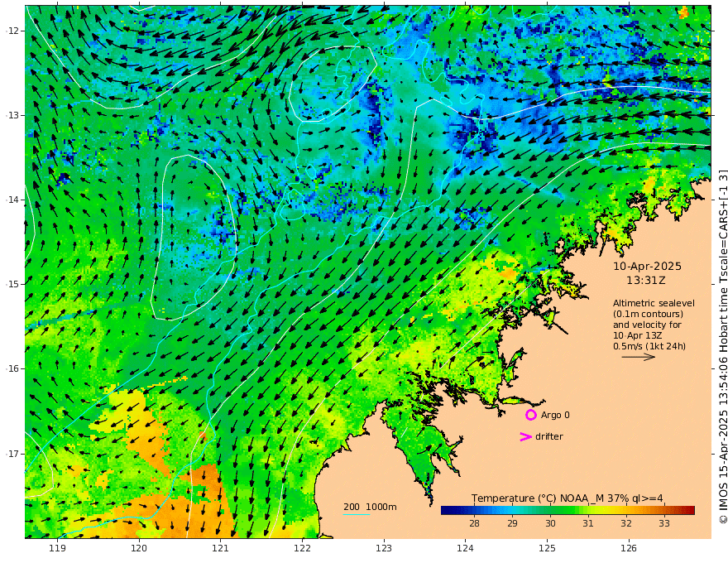This screenshot has height=563, width=728.
Task: Click the latitude -12 axis label
Action: (x=12, y=31)
